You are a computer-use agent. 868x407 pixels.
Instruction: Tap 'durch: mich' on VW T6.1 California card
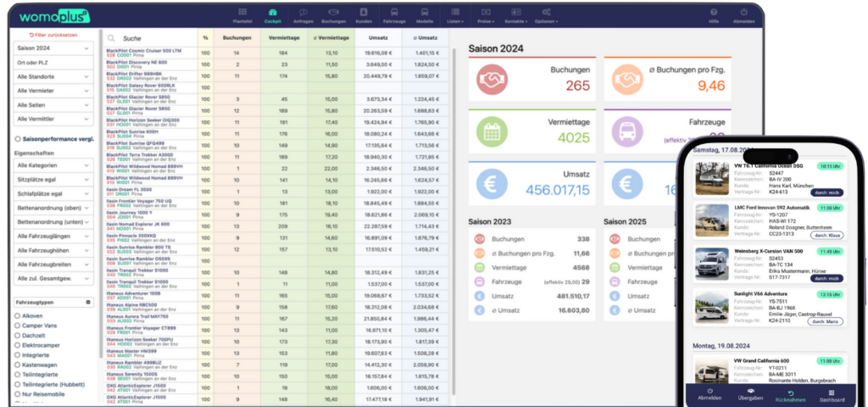[x=826, y=192]
